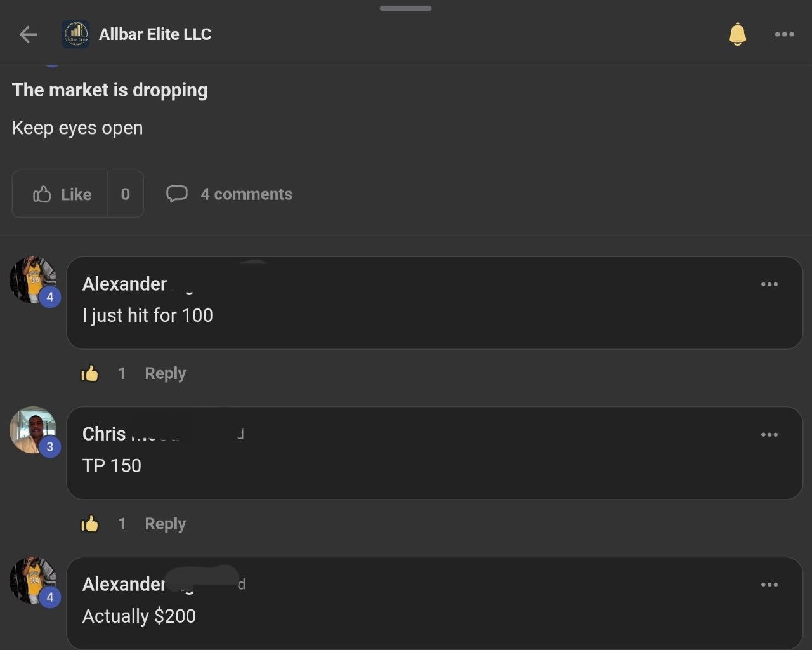This screenshot has height=650, width=812.
Task: Open Alexander's avatar on "Actually $200" comment
Action: (x=33, y=580)
